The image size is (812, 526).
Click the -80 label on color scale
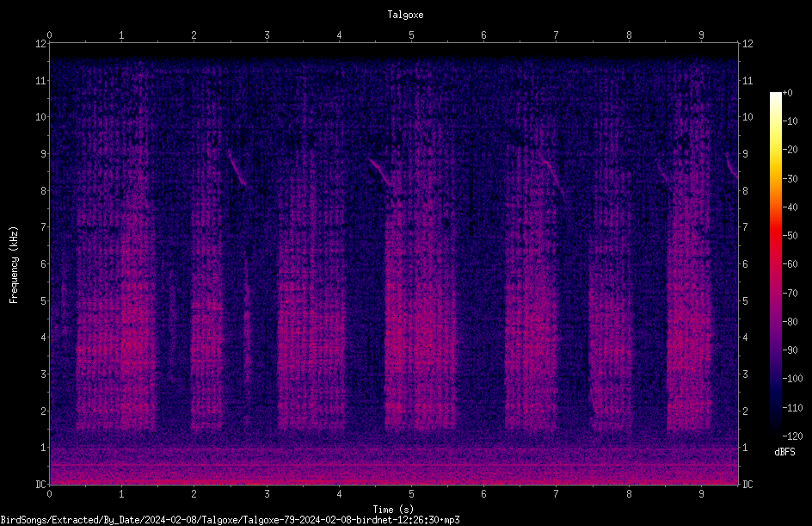coord(790,321)
